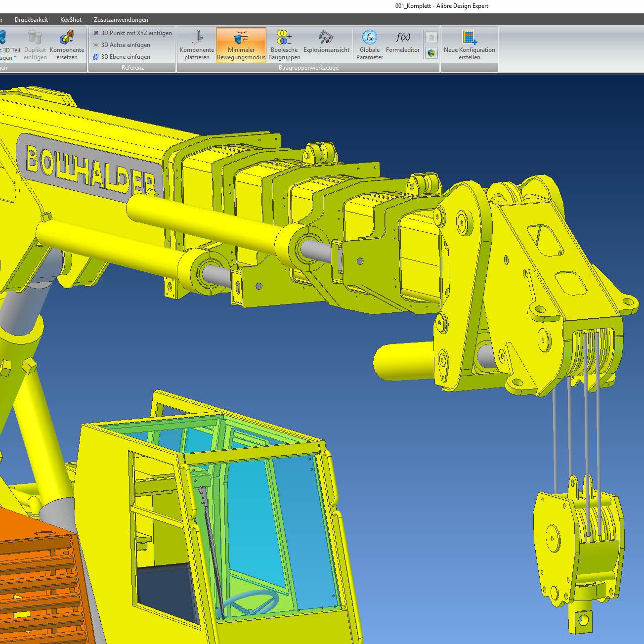Viewport: 644px width, 644px height.
Task: Choose 3D Ebene einfügen
Action: click(122, 57)
